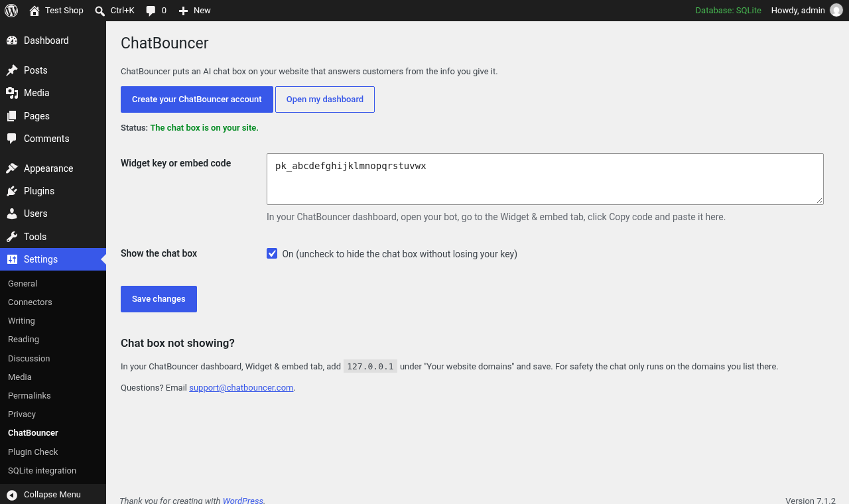Open the Plugins menu item
The height and width of the screenshot is (504, 849).
pos(53,191)
